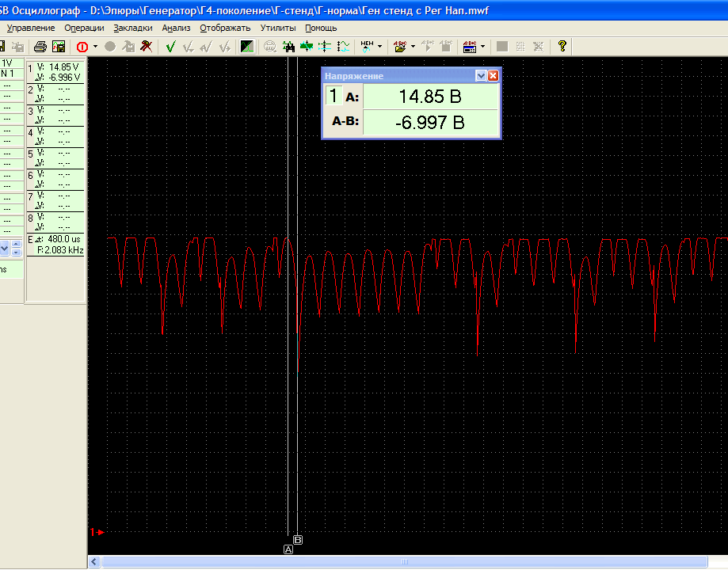
Task: Click the green checkmark bookmark icon
Action: (170, 47)
